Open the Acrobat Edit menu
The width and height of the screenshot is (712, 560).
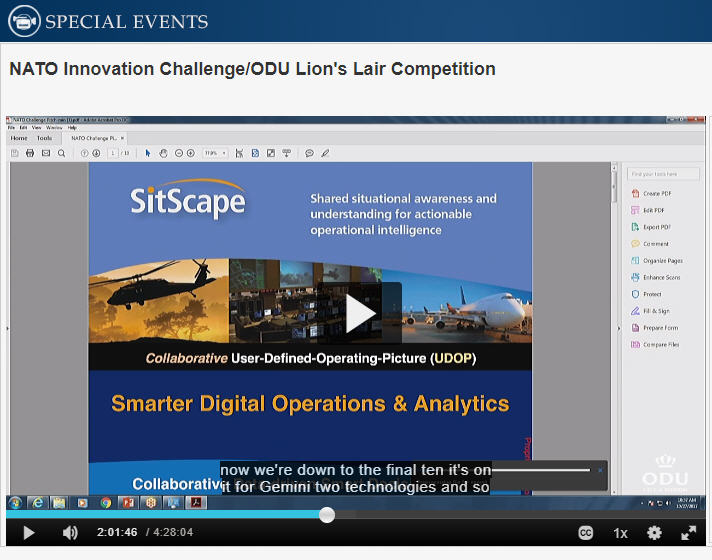23,128
